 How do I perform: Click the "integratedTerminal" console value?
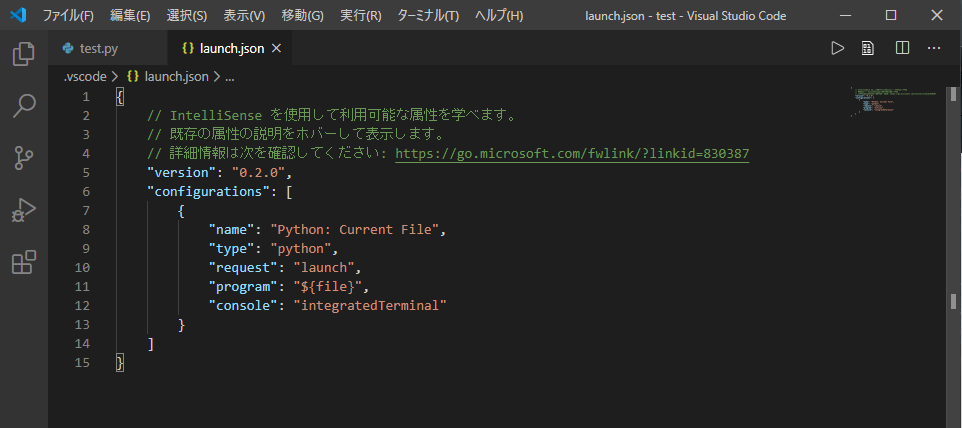click(369, 305)
